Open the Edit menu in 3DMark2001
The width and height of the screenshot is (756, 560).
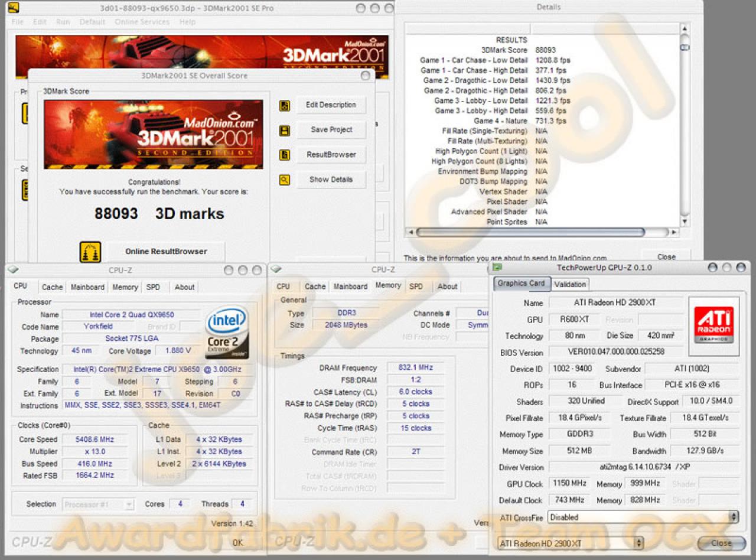pos(40,22)
